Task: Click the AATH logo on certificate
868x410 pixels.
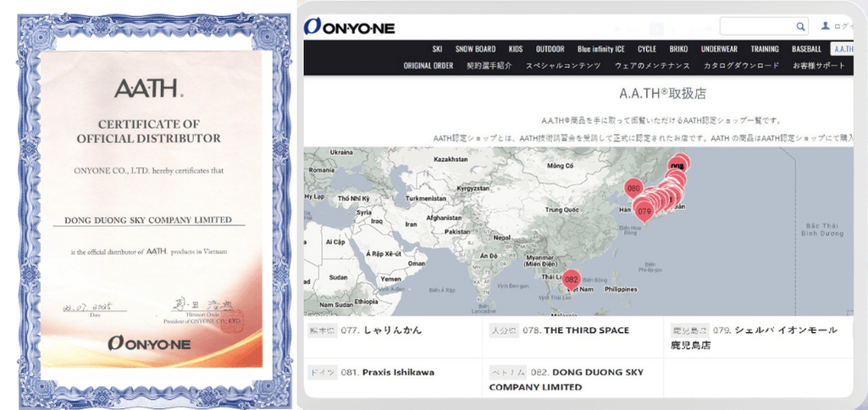Action: pos(148,86)
